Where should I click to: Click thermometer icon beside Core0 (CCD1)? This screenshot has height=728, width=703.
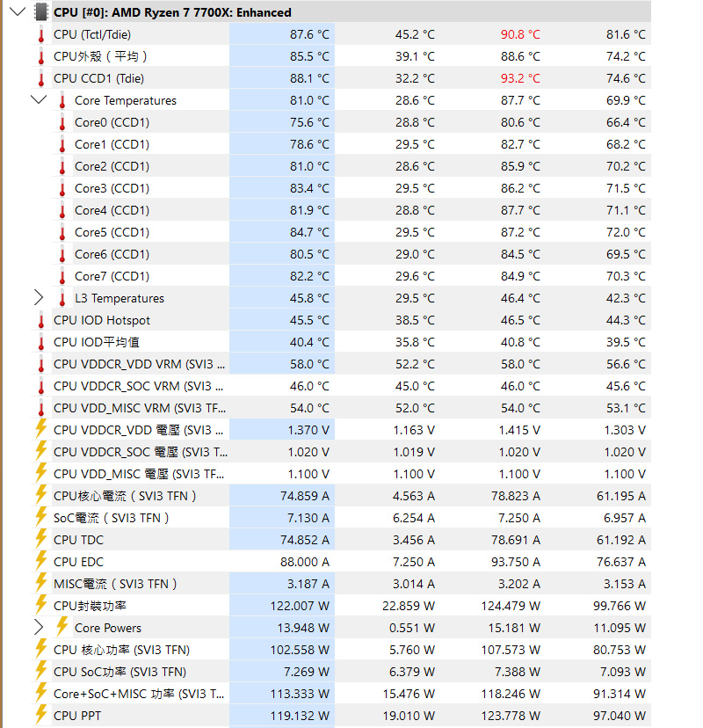(x=62, y=122)
